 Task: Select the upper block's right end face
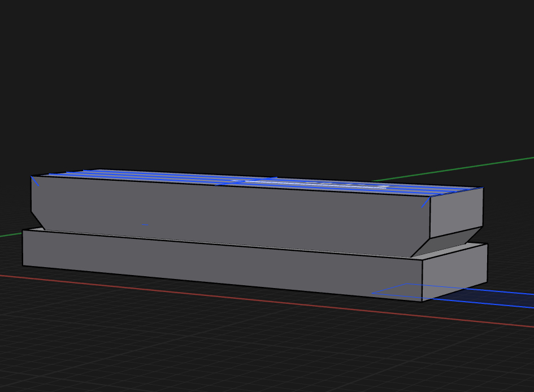click(457, 213)
